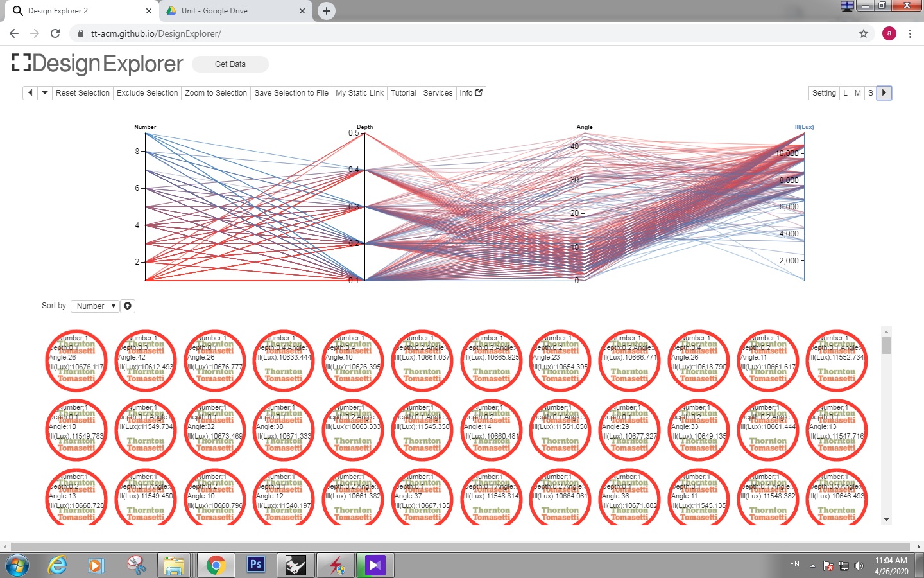Select thumbnail with Ill(Lux) 10676.117
This screenshot has width=924, height=578.
pyautogui.click(x=76, y=361)
